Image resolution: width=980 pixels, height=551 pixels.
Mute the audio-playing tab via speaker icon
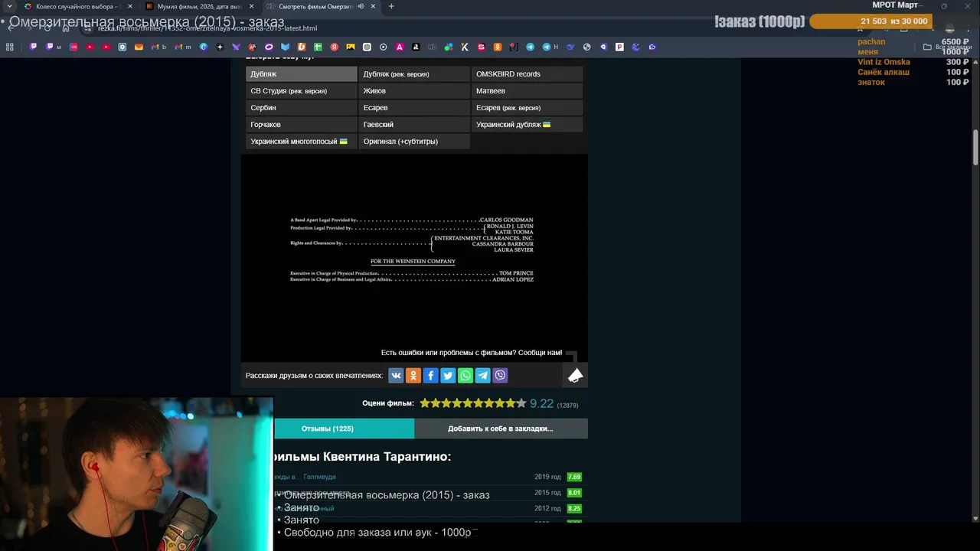pos(361,6)
